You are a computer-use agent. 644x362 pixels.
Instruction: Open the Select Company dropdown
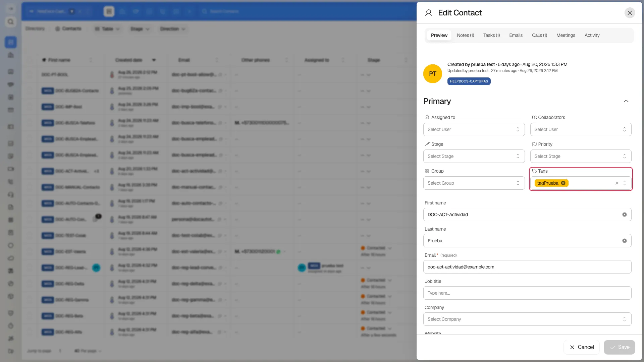527,319
